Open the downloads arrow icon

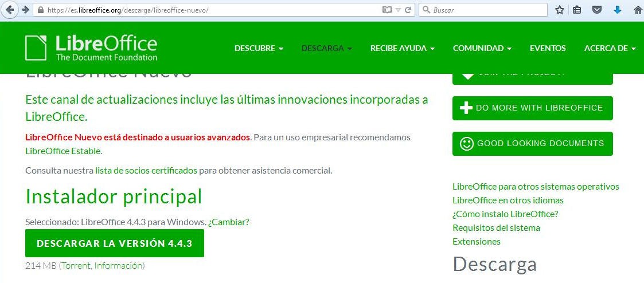click(617, 10)
